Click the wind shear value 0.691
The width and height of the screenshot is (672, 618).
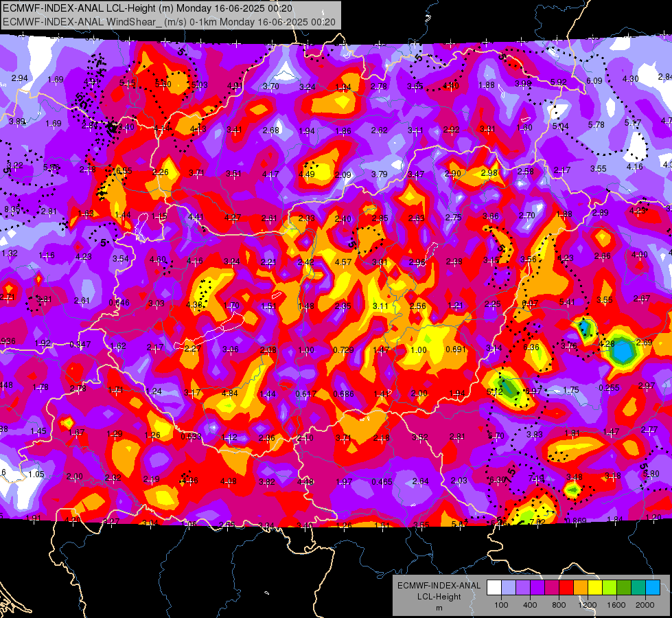tap(456, 349)
